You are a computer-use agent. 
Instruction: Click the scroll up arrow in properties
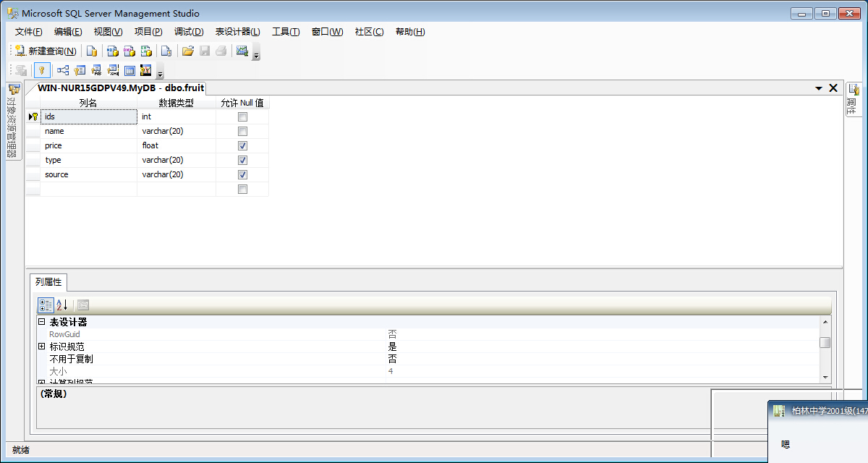point(825,322)
